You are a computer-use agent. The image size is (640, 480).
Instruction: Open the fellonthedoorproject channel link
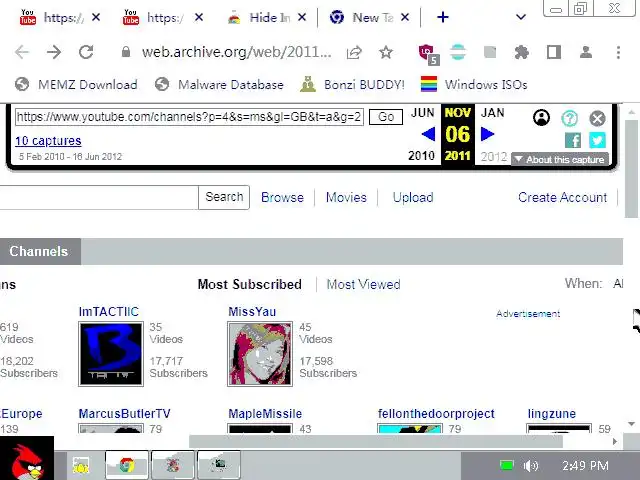(436, 414)
